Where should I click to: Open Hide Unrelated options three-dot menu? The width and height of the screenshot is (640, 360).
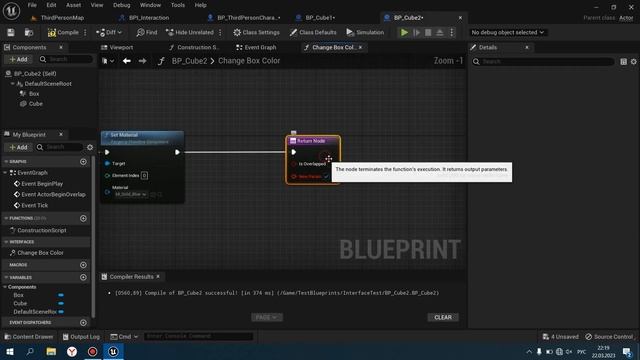tap(220, 32)
